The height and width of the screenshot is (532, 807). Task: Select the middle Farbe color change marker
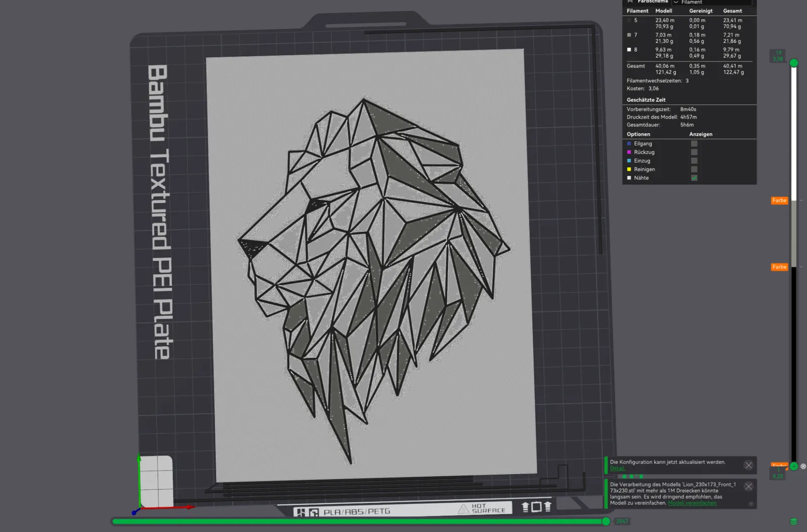(x=779, y=267)
